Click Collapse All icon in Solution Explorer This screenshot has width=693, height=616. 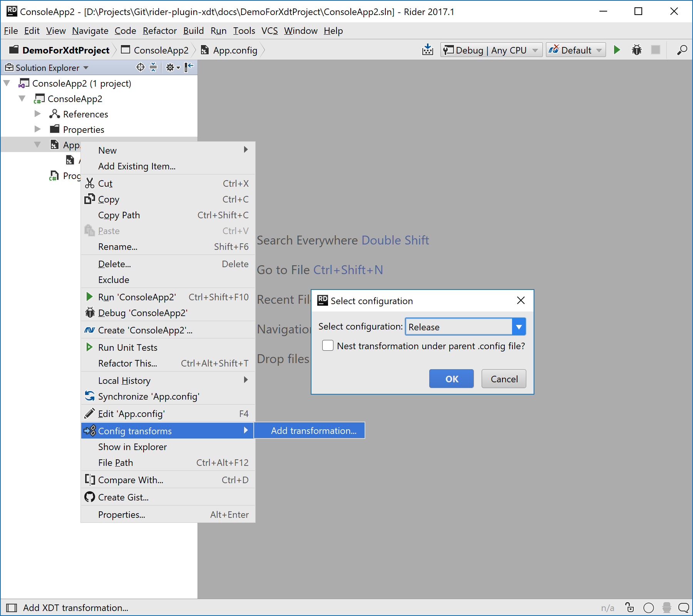click(153, 67)
